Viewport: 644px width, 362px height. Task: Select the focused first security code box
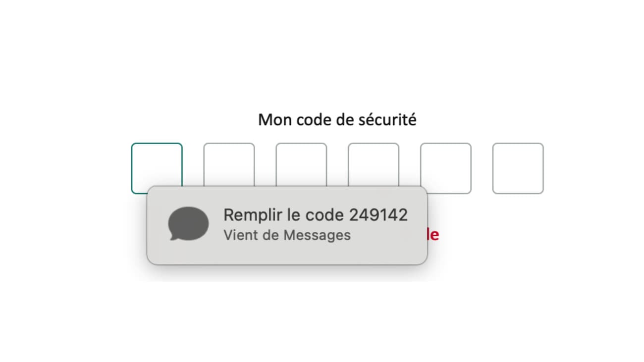(157, 168)
